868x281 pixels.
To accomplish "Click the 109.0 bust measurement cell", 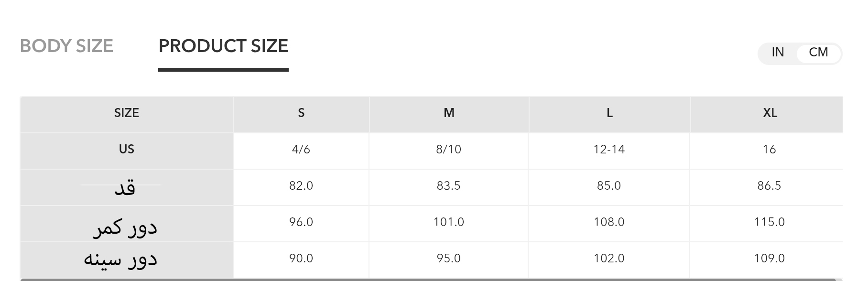I will (x=769, y=259).
